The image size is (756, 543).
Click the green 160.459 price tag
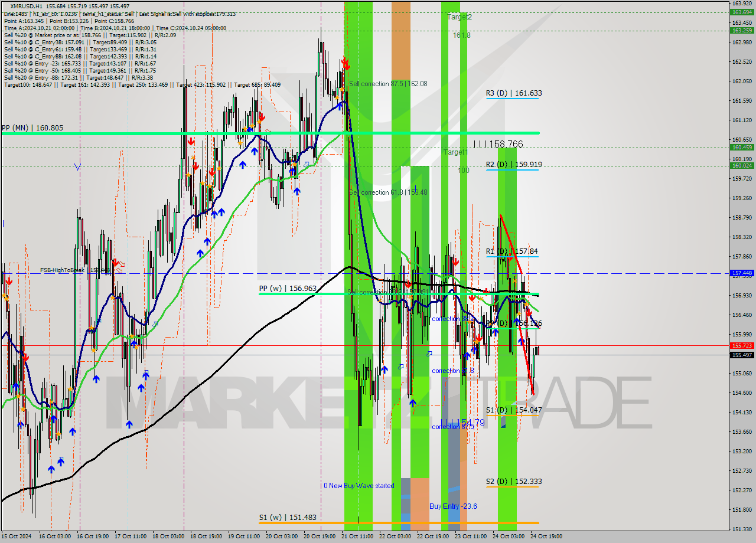click(x=742, y=147)
